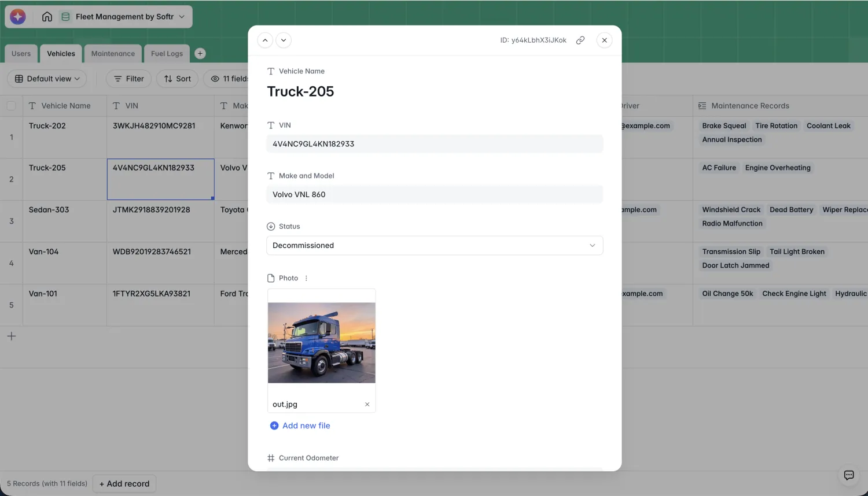Click the Status field label icon
Screen dimensions: 868x496
(271, 227)
